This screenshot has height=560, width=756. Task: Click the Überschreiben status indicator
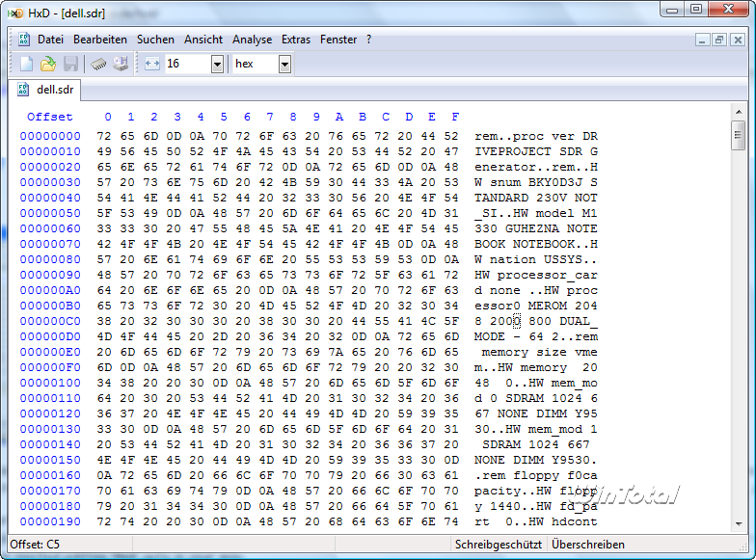point(588,544)
